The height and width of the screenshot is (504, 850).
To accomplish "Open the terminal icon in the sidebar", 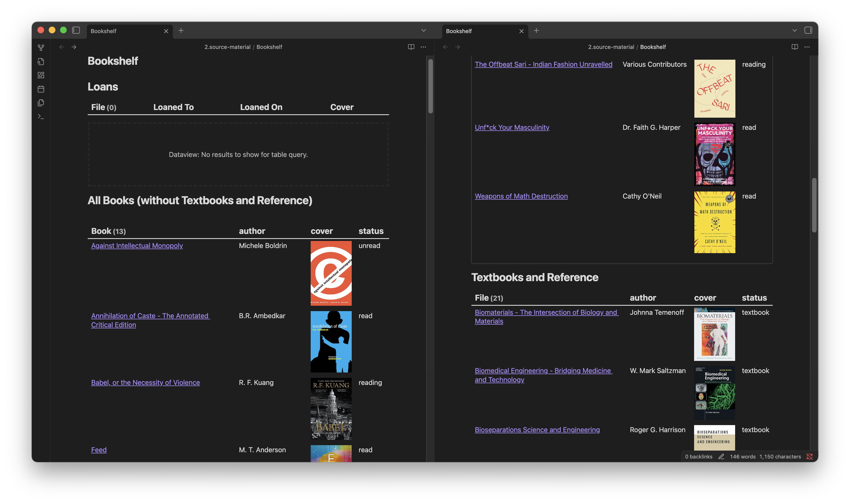I will (41, 116).
